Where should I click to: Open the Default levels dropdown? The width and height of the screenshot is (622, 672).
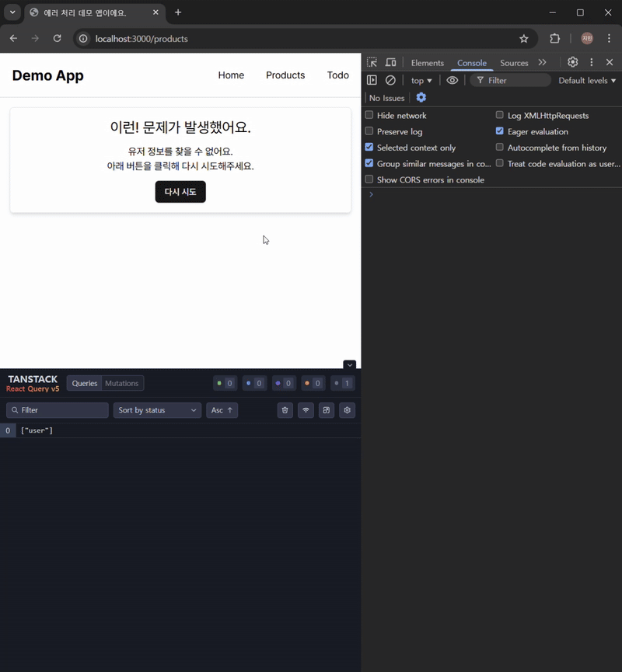click(587, 80)
